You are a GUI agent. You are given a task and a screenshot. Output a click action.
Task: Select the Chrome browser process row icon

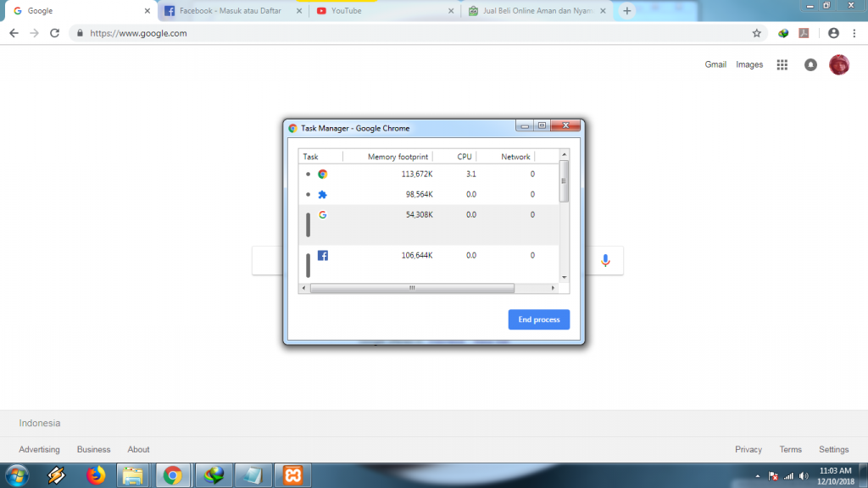point(323,174)
